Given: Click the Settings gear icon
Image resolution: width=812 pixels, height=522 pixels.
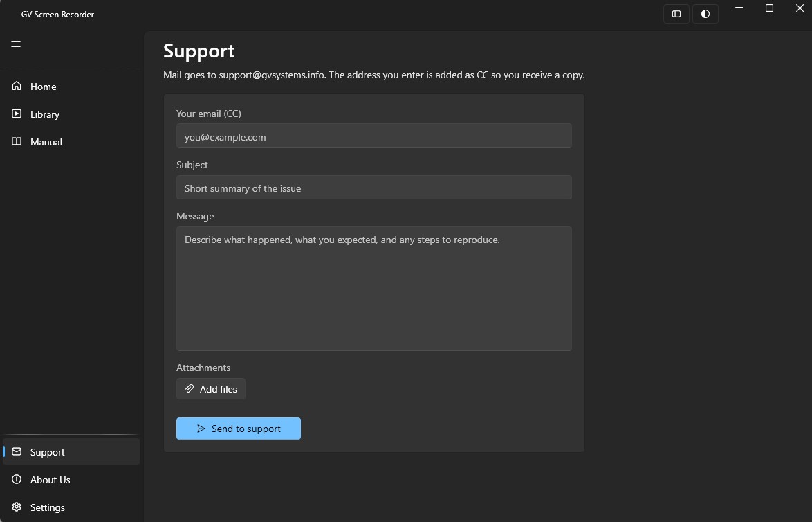Looking at the screenshot, I should pyautogui.click(x=17, y=507).
